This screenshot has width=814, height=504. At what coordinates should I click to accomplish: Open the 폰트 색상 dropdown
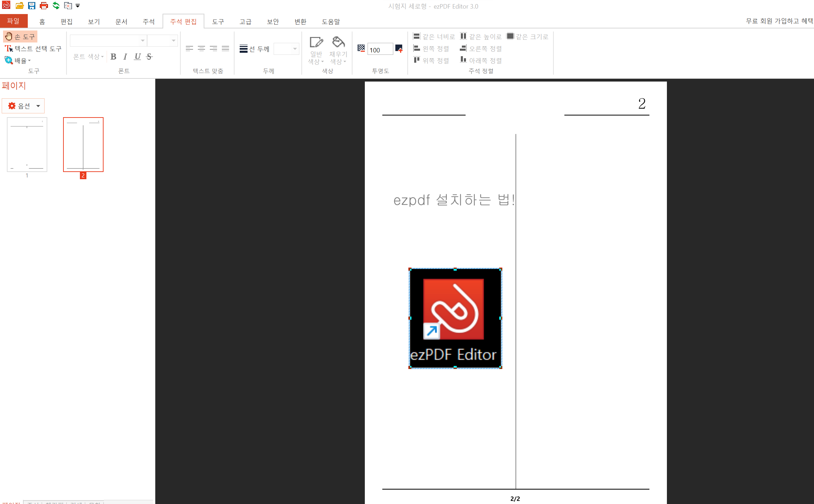[x=88, y=57]
